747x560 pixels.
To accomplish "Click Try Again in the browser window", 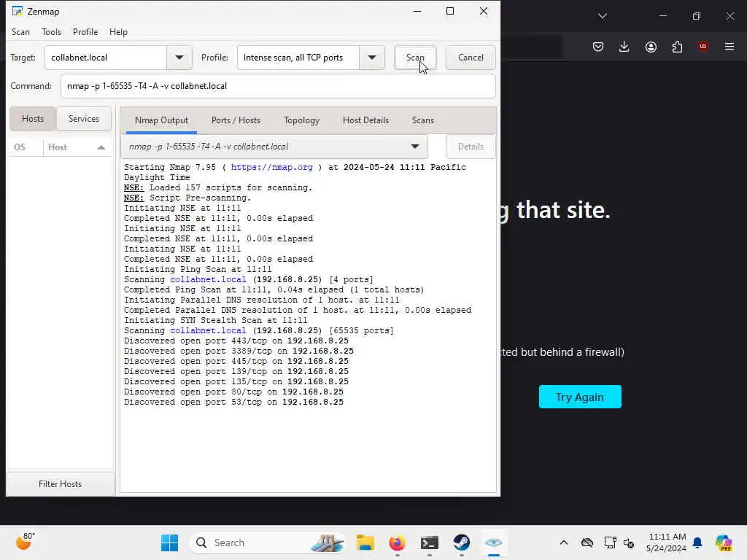I will coord(580,397).
